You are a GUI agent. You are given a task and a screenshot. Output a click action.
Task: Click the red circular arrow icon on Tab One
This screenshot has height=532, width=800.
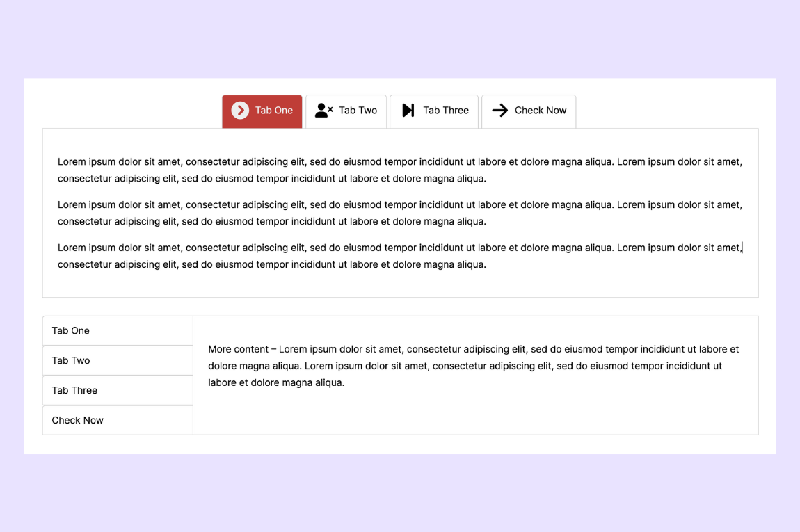pos(241,110)
